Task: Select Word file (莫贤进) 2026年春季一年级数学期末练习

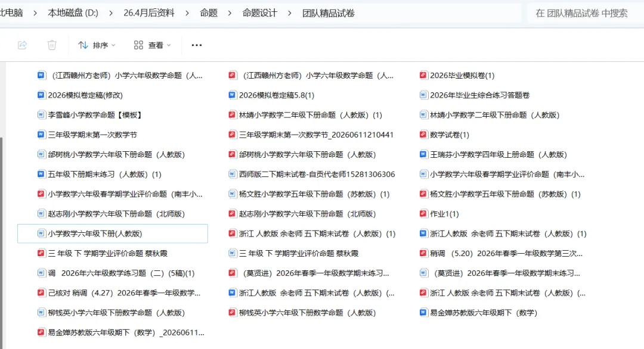Action: pyautogui.click(x=500, y=273)
